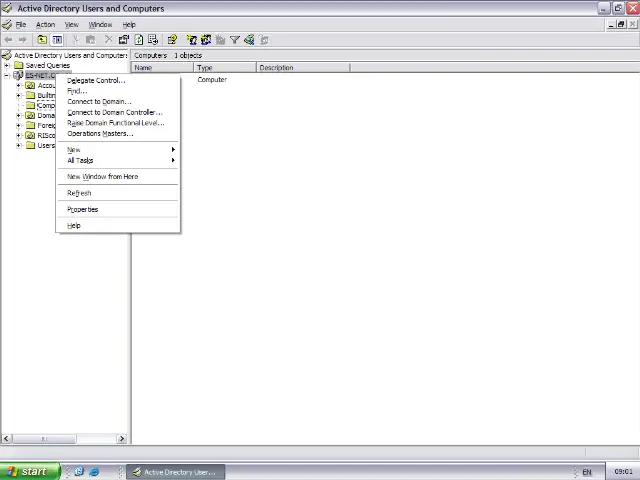Click Internet Explorer quick launch icon
The height and width of the screenshot is (480, 640).
[94, 471]
